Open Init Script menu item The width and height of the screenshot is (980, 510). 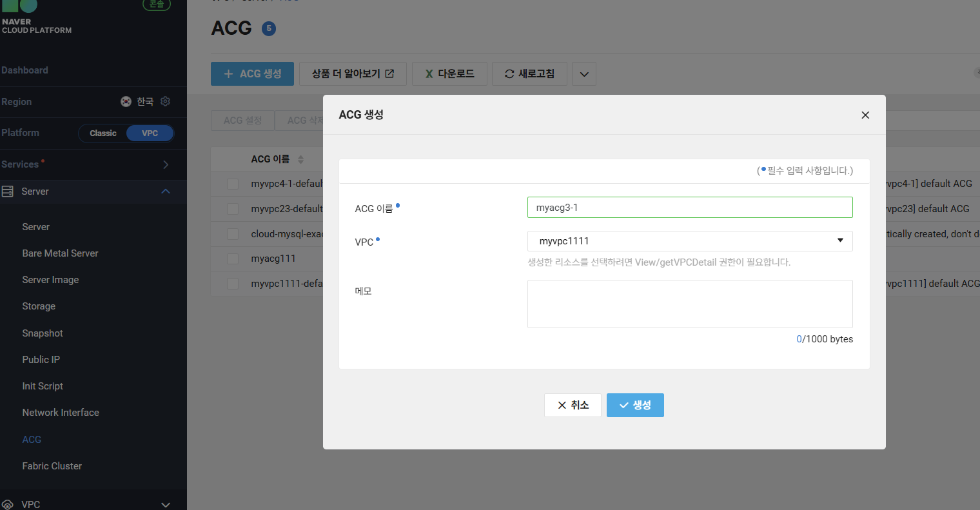[43, 386]
